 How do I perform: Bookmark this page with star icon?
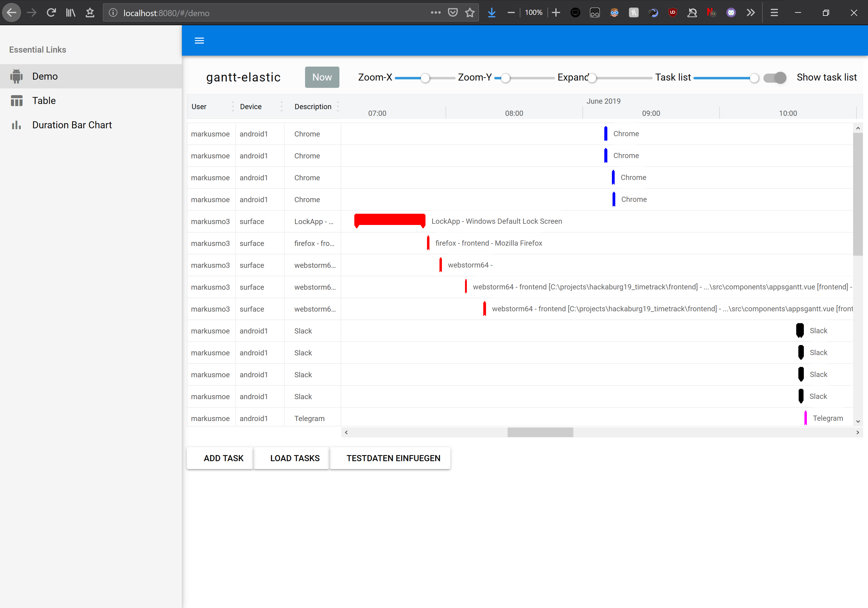coord(470,13)
